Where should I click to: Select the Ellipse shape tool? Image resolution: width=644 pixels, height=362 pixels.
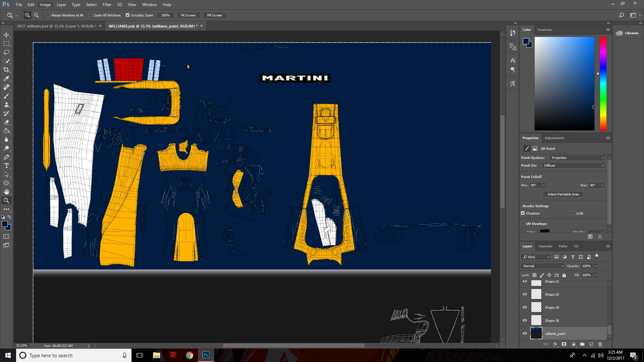point(6,183)
